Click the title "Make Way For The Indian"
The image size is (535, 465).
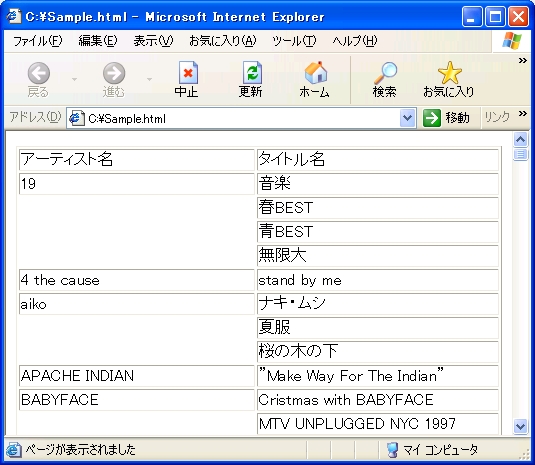tap(378, 376)
